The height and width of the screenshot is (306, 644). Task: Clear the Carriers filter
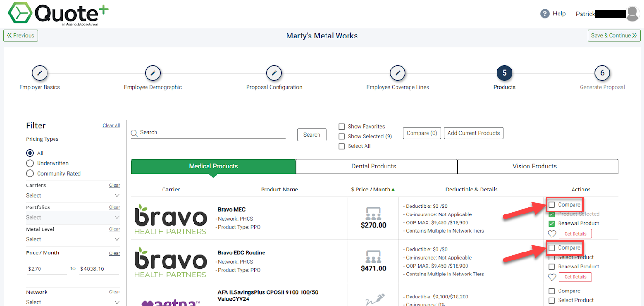point(115,185)
